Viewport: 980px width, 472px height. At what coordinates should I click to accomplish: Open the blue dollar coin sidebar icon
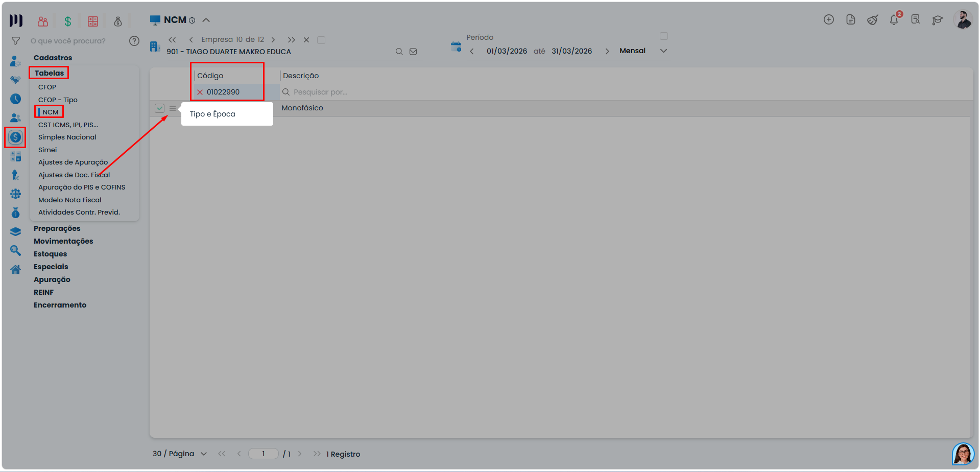(x=15, y=137)
